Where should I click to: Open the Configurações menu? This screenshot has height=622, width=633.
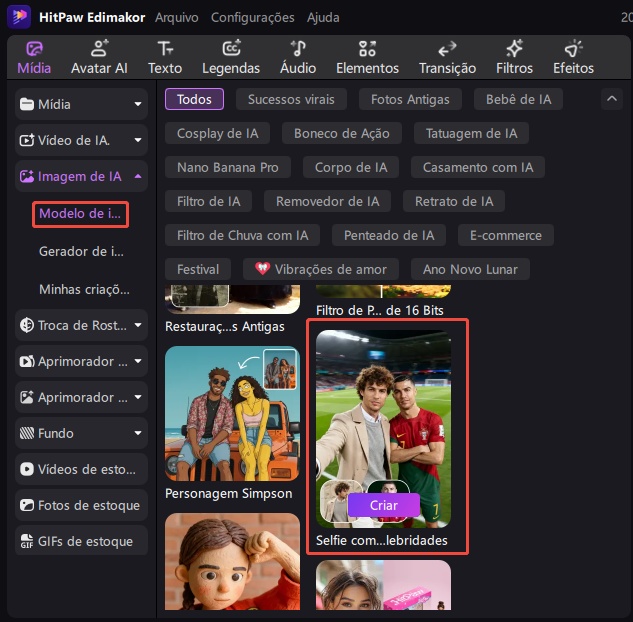pos(252,17)
